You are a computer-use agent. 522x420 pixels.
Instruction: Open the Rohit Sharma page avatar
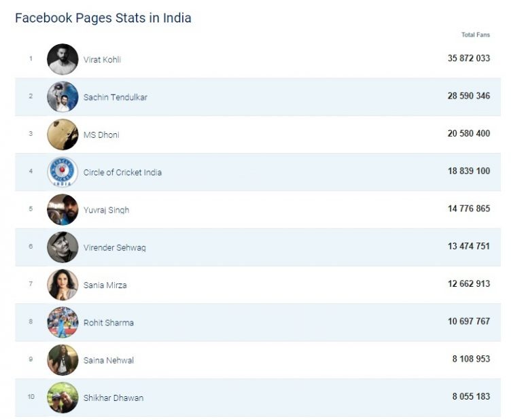63,322
